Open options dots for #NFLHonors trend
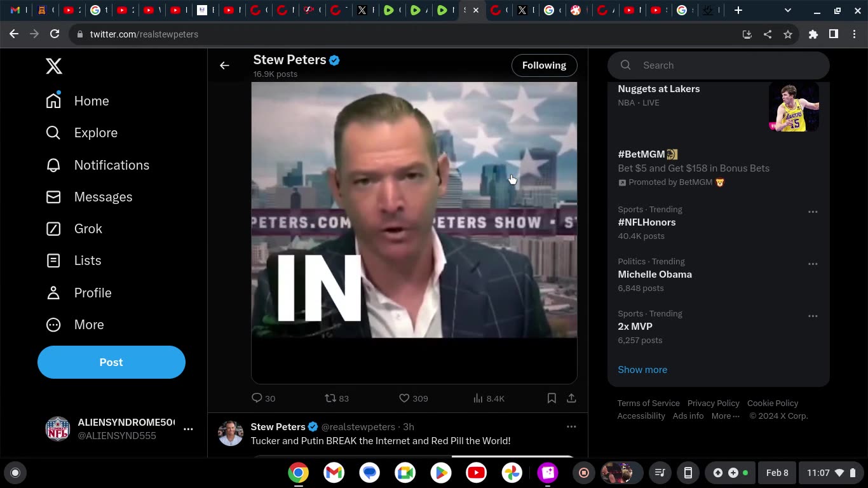Screen dimensions: 868x488 (813, 212)
